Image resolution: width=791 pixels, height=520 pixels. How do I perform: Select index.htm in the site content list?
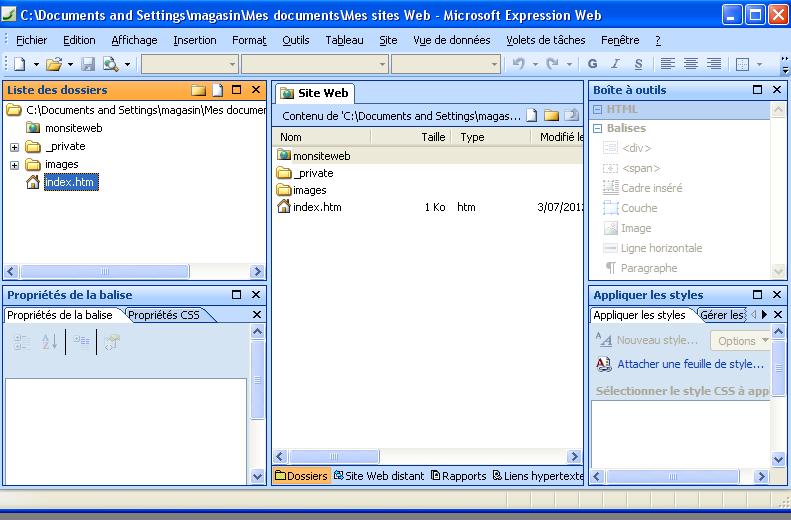[317, 207]
